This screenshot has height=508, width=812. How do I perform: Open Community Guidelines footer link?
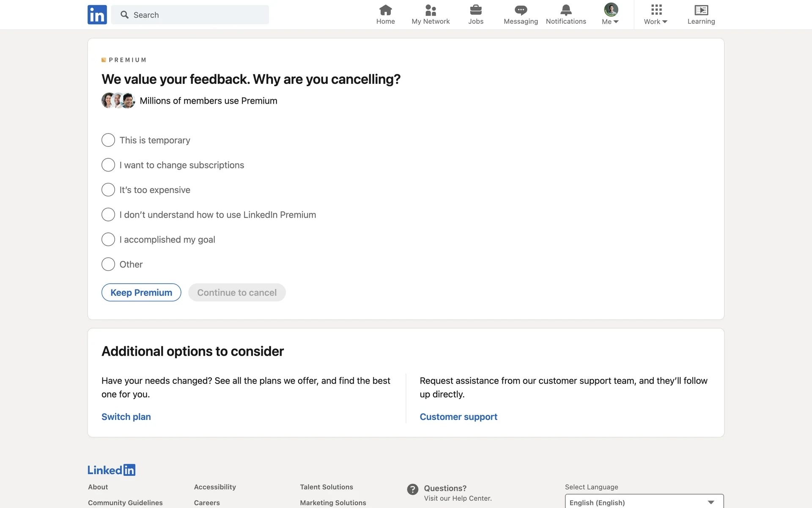pyautogui.click(x=125, y=503)
